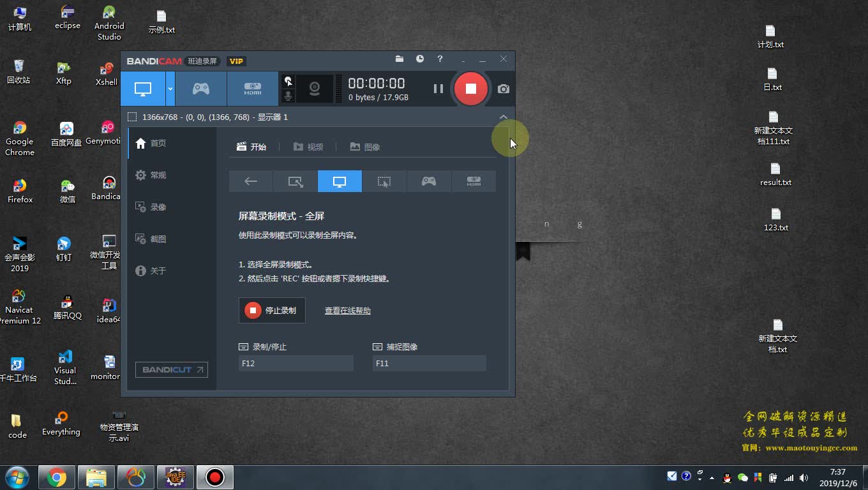868x490 pixels.
Task: Collapse the panel with the up chevron
Action: pyautogui.click(x=504, y=117)
